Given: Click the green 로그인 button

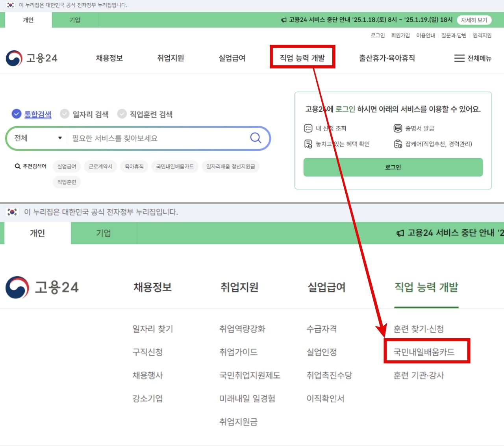Looking at the screenshot, I should 393,167.
